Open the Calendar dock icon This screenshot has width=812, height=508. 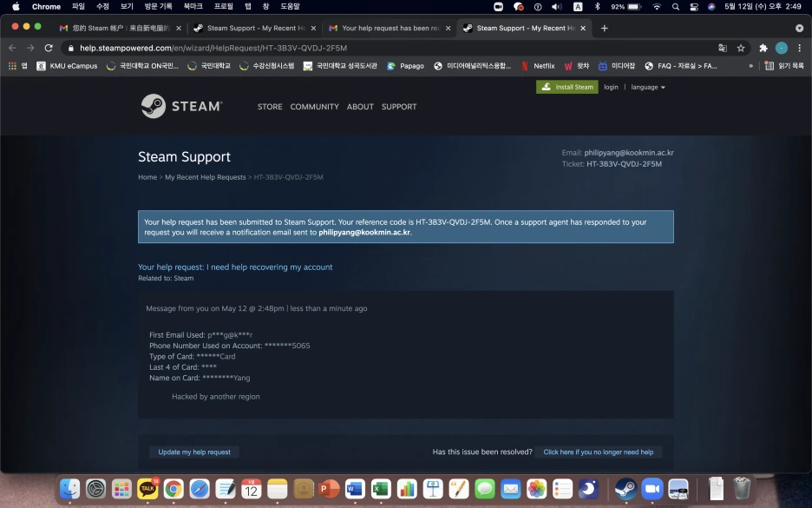tap(252, 488)
